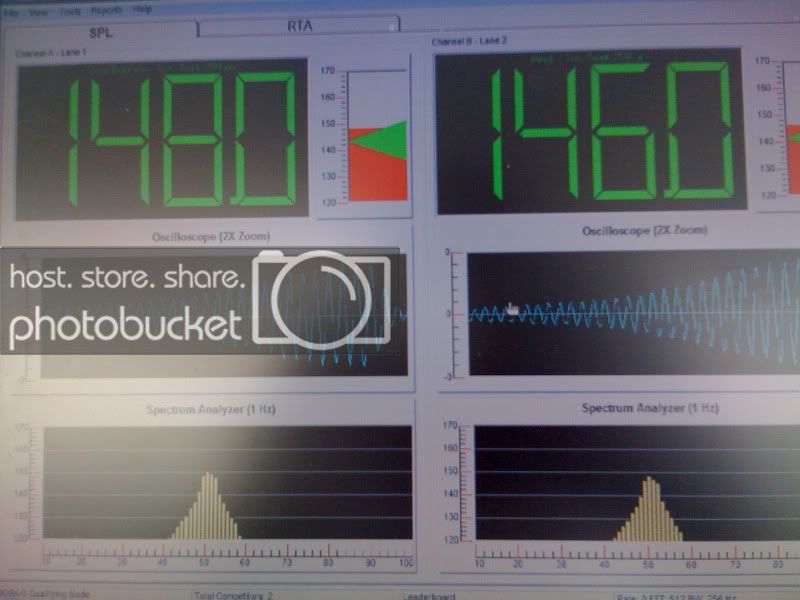Image resolution: width=800 pixels, height=600 pixels.
Task: Click the Channel A Lane 1 label
Action: coord(52,53)
